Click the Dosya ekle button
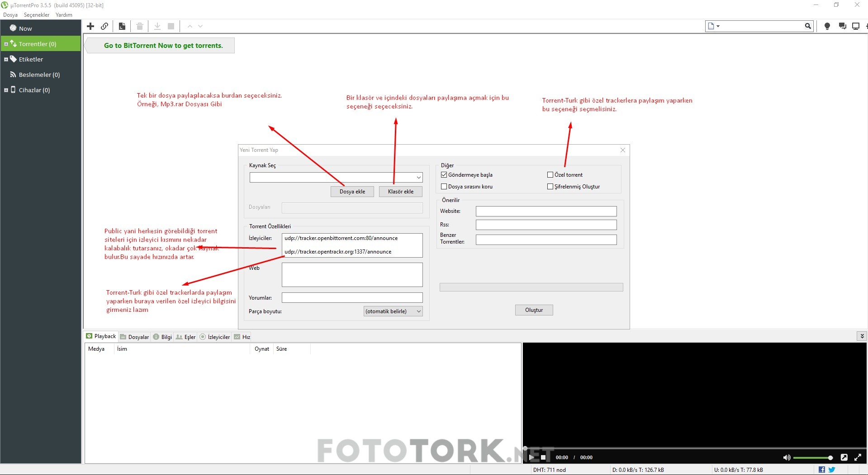This screenshot has height=475, width=868. pyautogui.click(x=352, y=192)
